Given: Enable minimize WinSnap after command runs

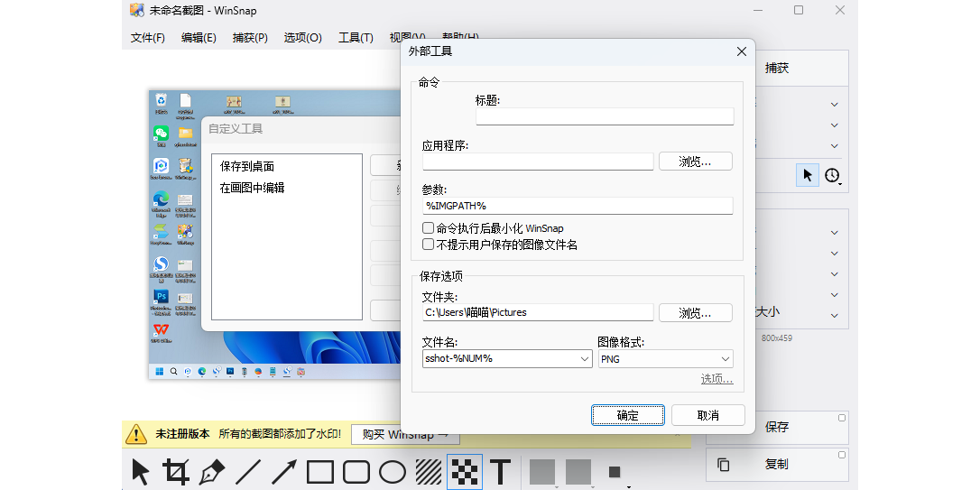Looking at the screenshot, I should [x=428, y=228].
